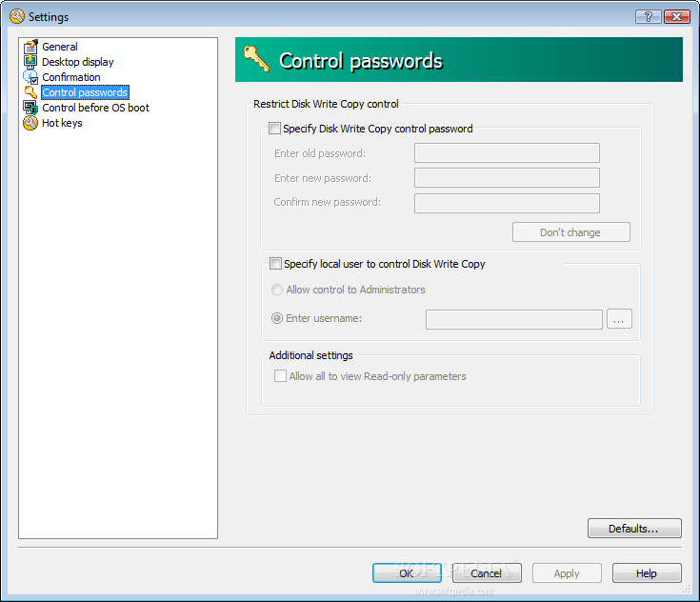Click the Confirmation icon in sidebar
Screen dimensions: 700x602
[30, 77]
